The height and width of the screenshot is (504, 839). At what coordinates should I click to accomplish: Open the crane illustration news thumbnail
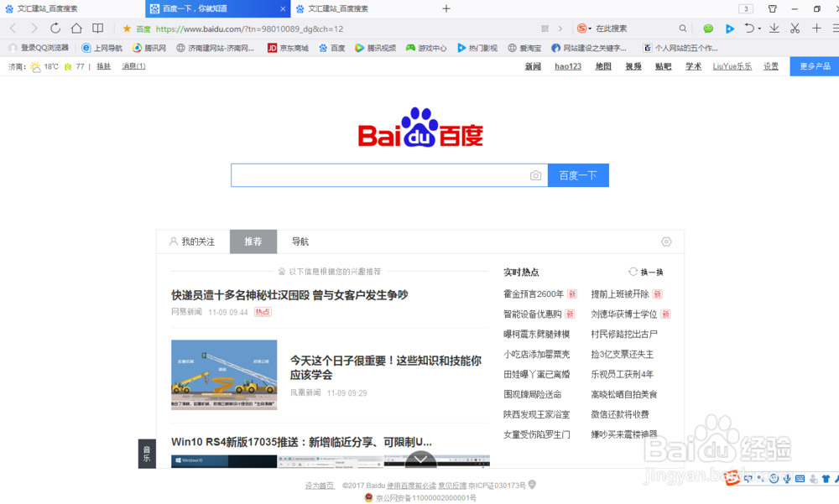pyautogui.click(x=224, y=375)
